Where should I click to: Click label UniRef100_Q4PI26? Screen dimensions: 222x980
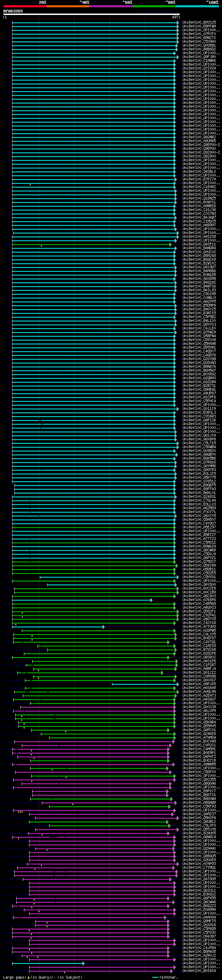(x=199, y=420)
